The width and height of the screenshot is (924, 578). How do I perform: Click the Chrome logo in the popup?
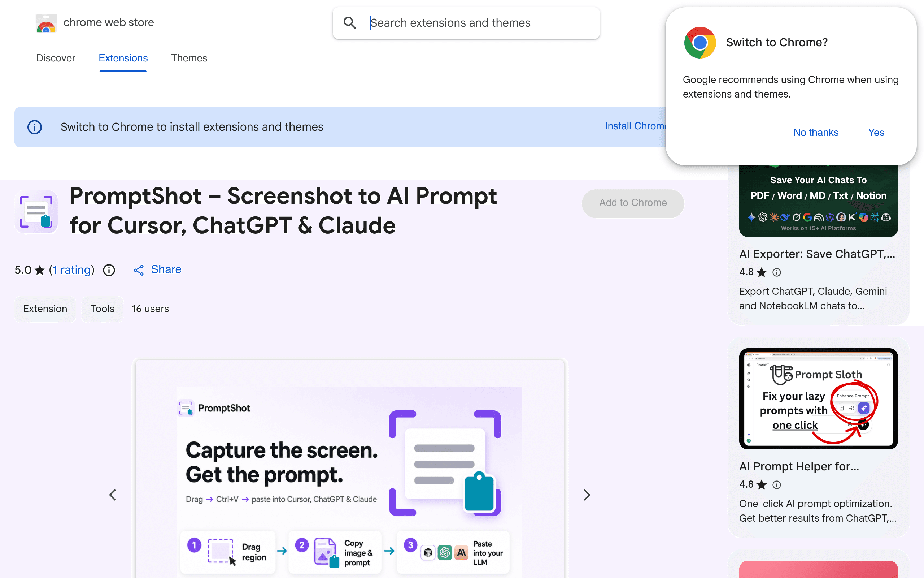(x=700, y=42)
